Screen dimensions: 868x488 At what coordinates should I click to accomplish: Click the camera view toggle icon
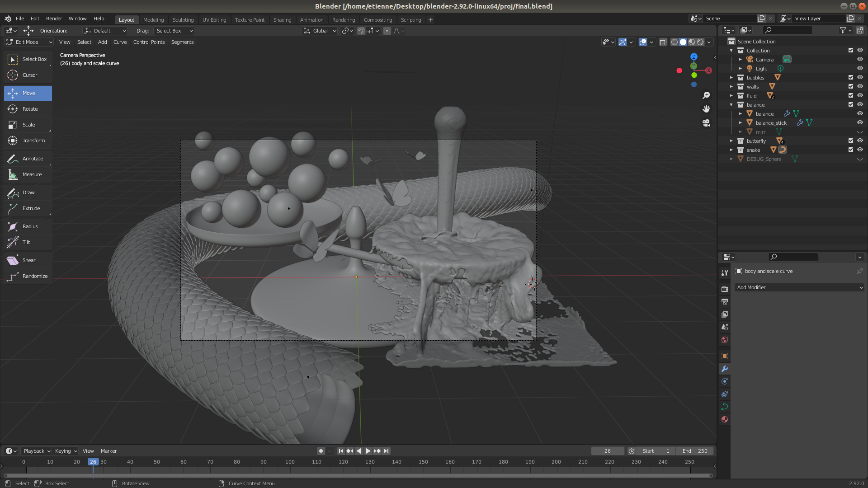point(706,123)
